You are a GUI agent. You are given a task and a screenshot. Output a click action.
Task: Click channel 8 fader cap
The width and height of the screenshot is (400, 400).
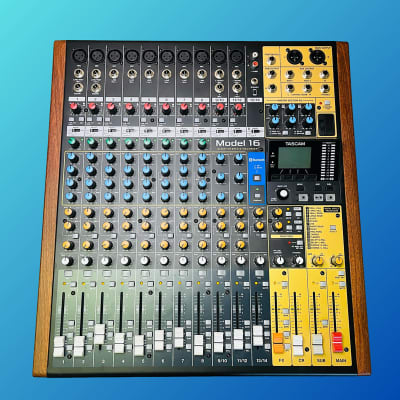pos(199,345)
